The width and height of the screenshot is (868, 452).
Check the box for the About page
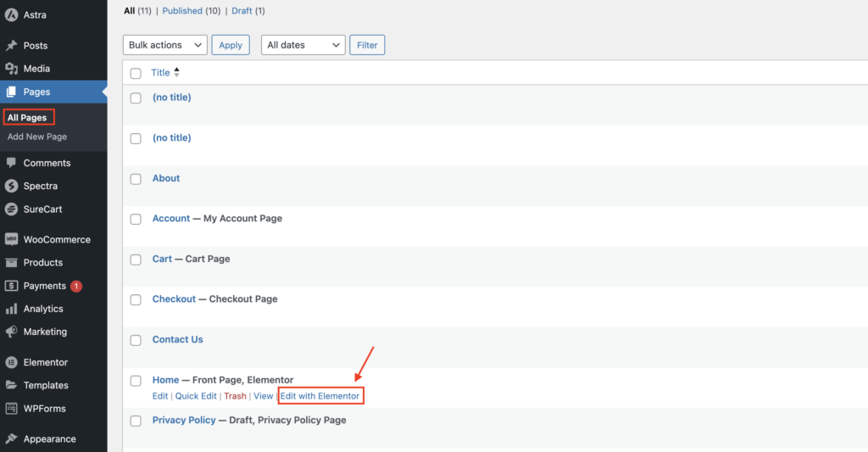(x=136, y=179)
